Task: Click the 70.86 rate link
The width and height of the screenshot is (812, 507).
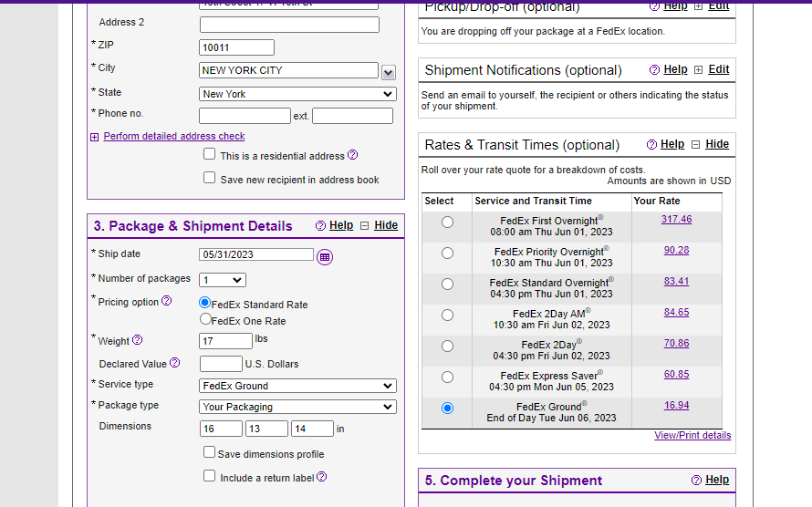Action: [676, 344]
